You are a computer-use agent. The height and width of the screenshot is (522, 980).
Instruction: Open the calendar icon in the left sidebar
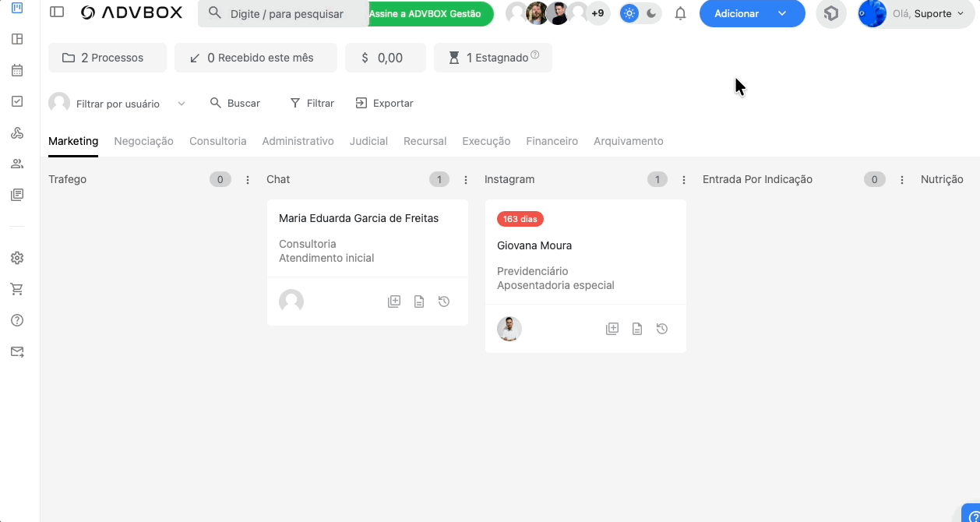pos(17,70)
